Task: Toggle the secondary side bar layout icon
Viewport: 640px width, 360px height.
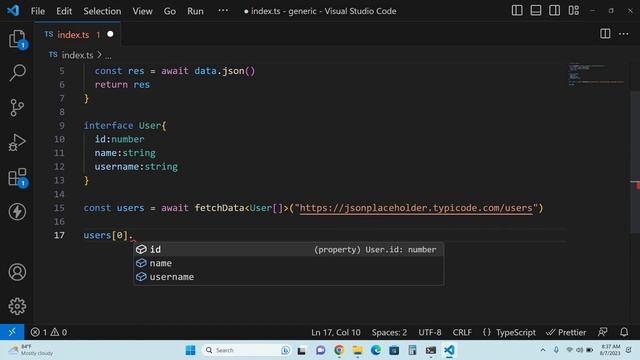Action: pyautogui.click(x=554, y=11)
